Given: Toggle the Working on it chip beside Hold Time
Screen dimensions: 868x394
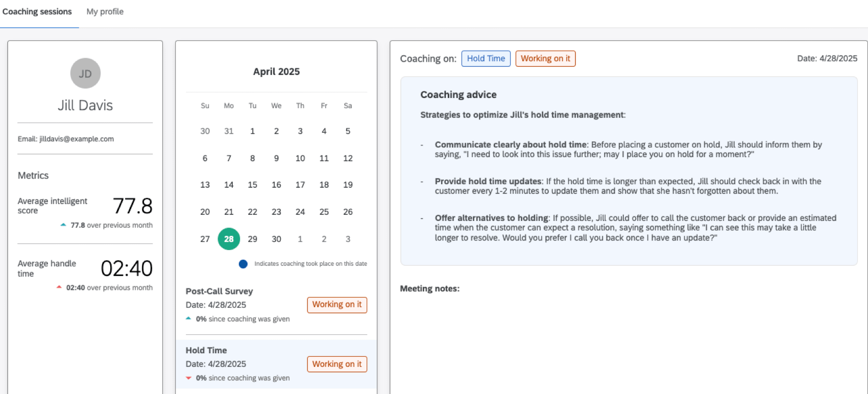Looking at the screenshot, I should click(x=545, y=58).
